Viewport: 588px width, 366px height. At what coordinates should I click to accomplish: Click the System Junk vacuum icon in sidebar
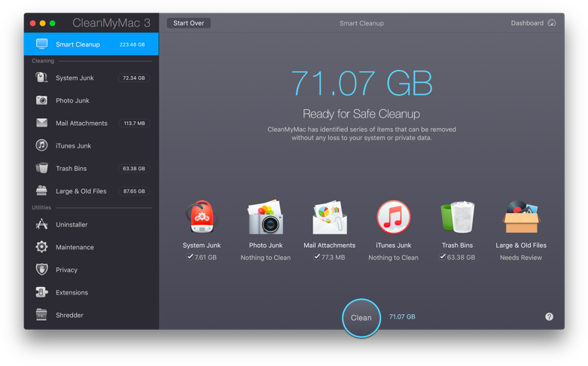pos(41,78)
